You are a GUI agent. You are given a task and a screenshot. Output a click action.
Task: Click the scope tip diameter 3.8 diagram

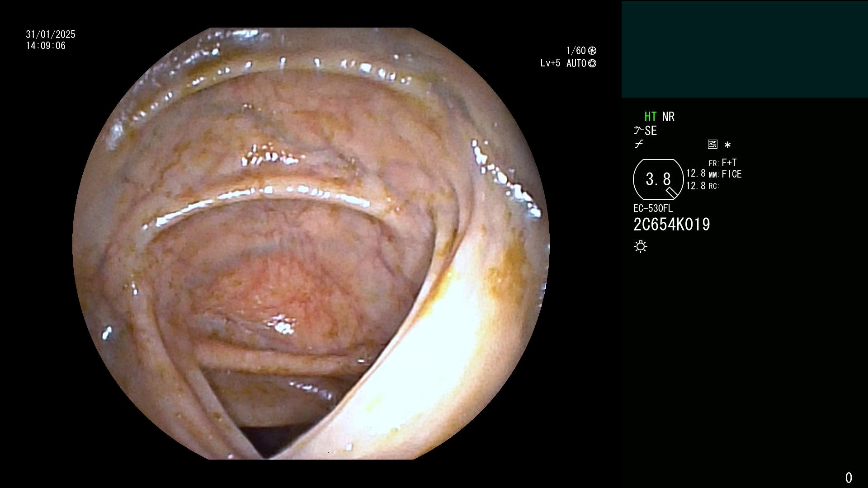pyautogui.click(x=658, y=179)
